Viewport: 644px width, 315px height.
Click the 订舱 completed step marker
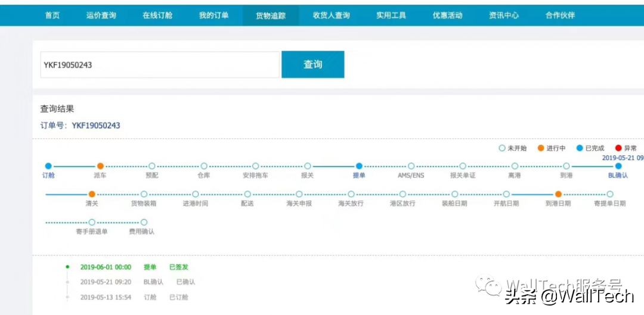(48, 166)
